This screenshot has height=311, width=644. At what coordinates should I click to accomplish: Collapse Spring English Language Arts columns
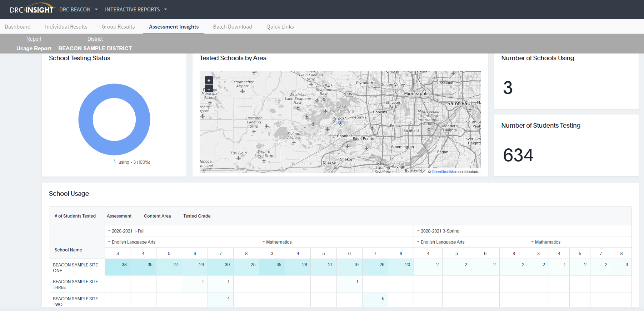(418, 242)
